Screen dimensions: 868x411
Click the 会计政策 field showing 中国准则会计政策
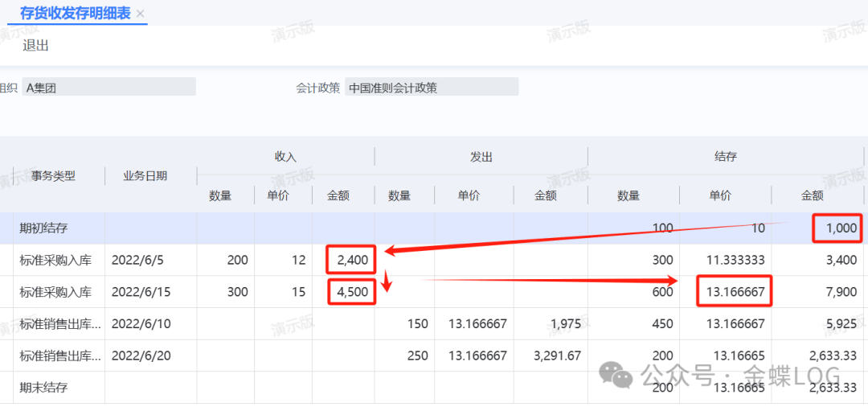[x=431, y=88]
